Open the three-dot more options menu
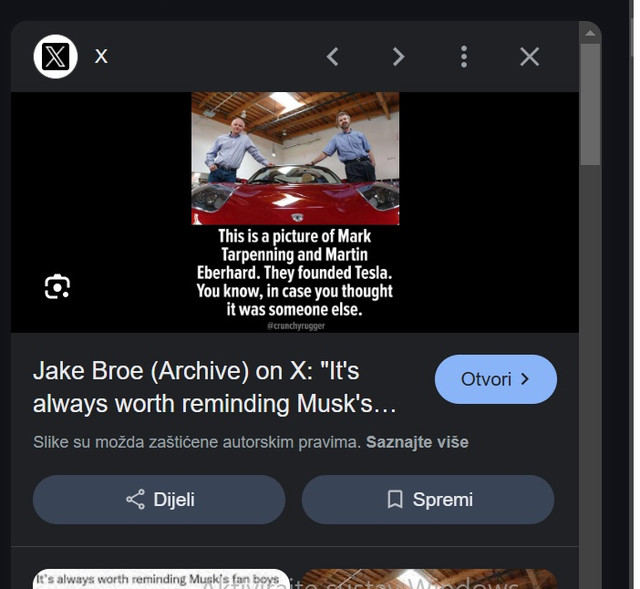This screenshot has height=589, width=640. (464, 56)
